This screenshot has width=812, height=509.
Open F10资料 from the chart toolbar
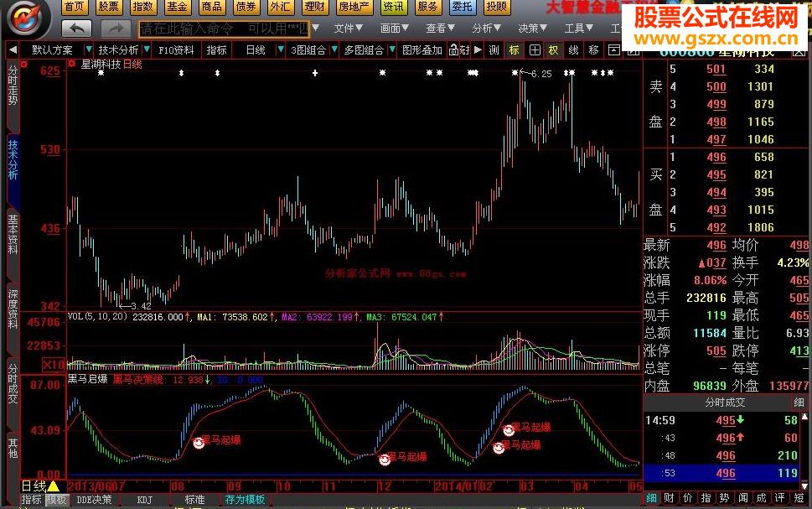(176, 50)
